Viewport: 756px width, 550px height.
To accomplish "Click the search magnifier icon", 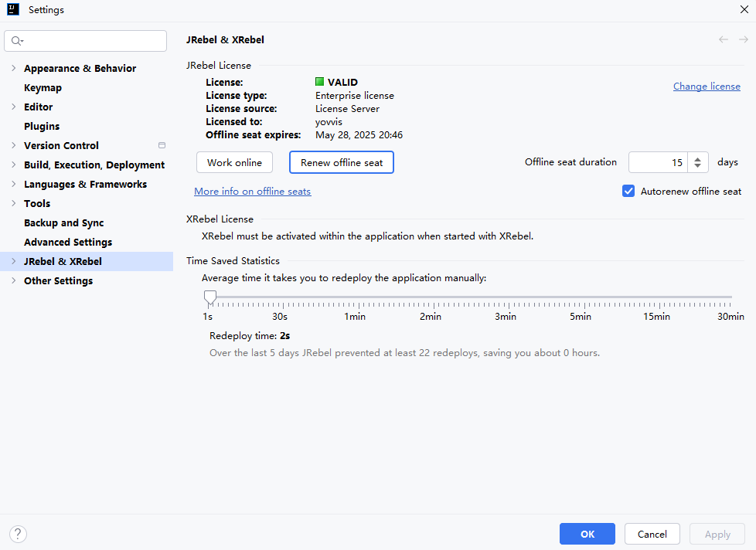I will pyautogui.click(x=17, y=41).
